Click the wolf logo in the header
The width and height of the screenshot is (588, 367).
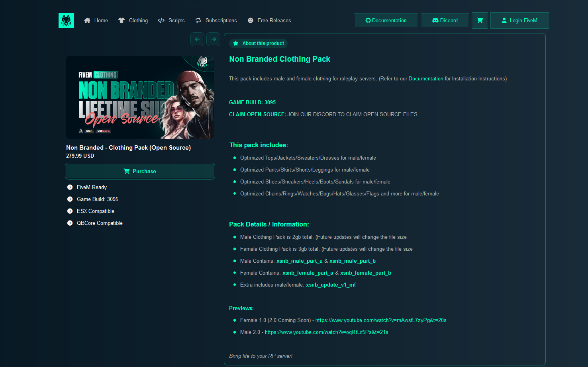[66, 21]
